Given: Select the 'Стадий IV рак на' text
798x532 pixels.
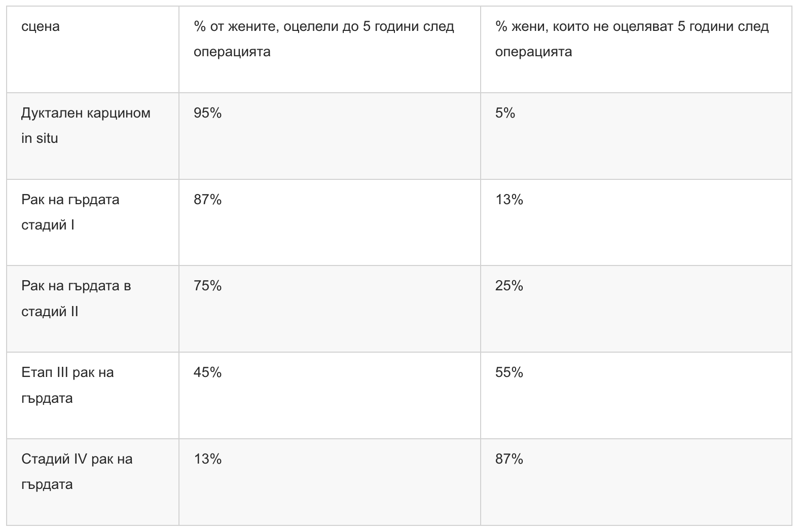Looking at the screenshot, I should click(x=77, y=459).
